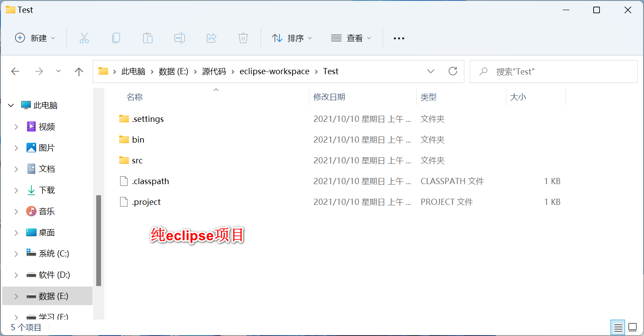Open the See more ellipsis toolbar icon
Screen dimensions: 644x336
click(399, 38)
